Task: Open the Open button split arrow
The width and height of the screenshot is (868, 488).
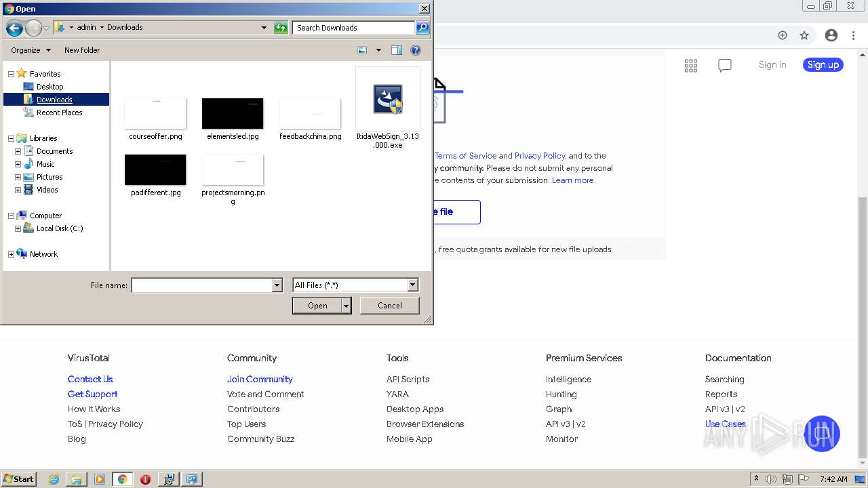Action: point(347,306)
